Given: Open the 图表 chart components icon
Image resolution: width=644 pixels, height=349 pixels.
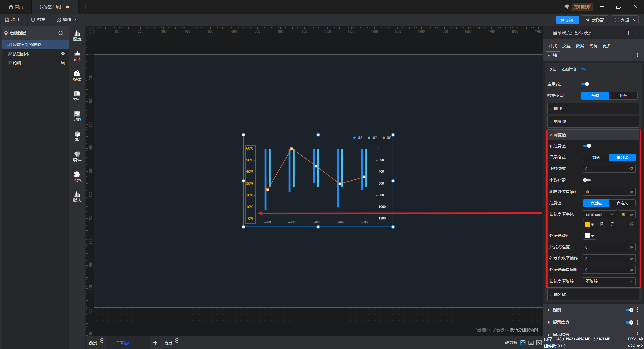Looking at the screenshot, I should (x=77, y=35).
